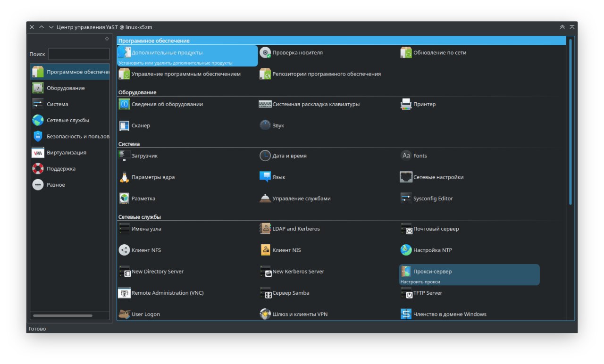
Task: Open Репозитории программного обеспечения icon
Action: coord(265,74)
